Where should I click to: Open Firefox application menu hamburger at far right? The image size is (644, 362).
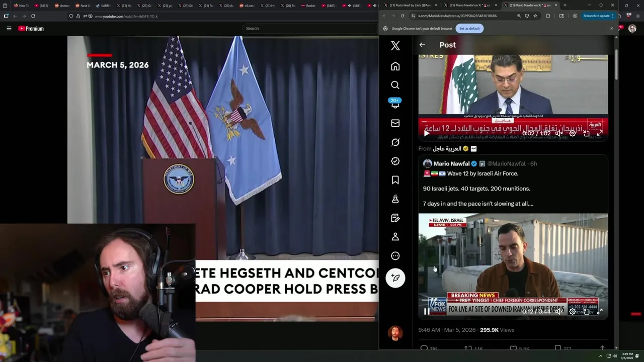tap(637, 16)
